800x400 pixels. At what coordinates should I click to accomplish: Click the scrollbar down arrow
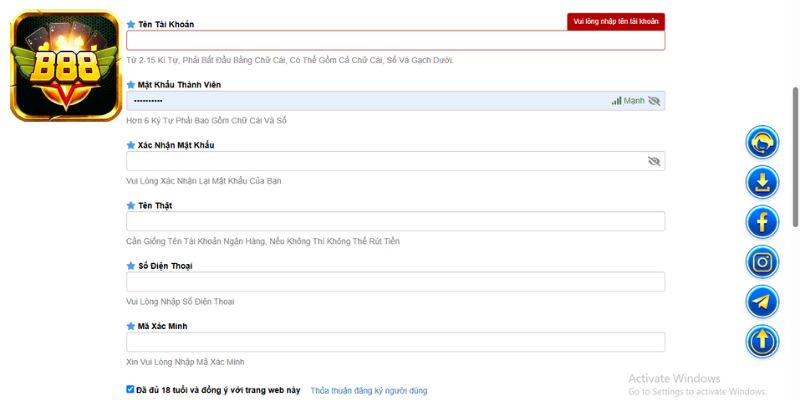coord(794,393)
